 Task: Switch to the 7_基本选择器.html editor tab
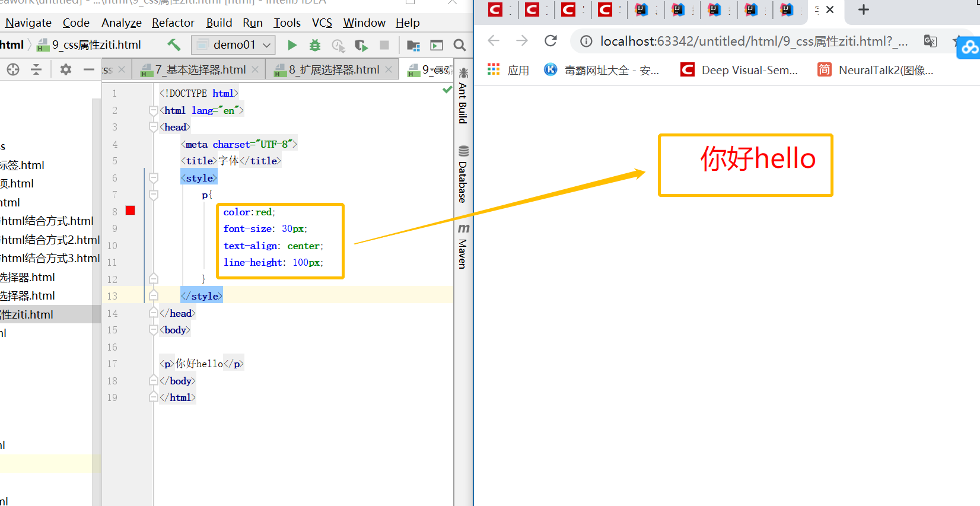tap(199, 70)
